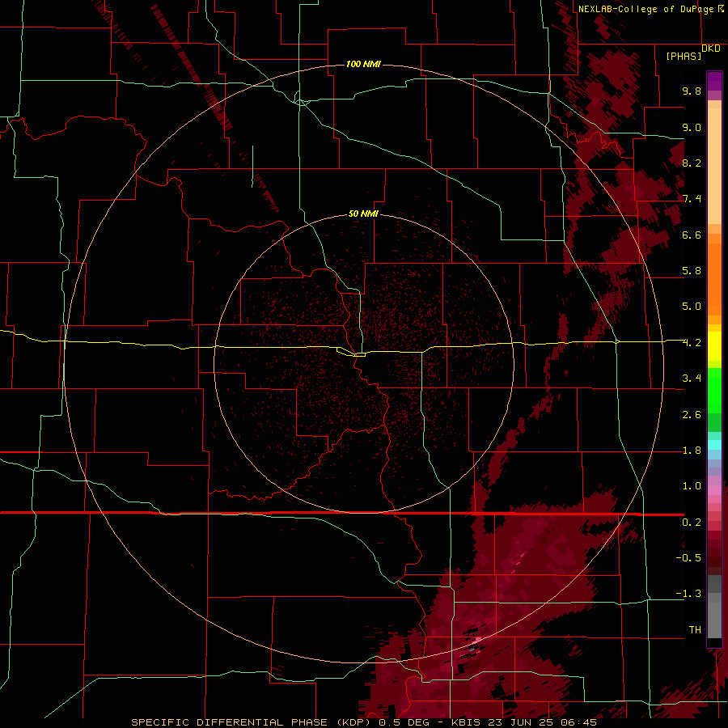
Task: Pick the large peach segment of the color bar
Action: point(714,166)
